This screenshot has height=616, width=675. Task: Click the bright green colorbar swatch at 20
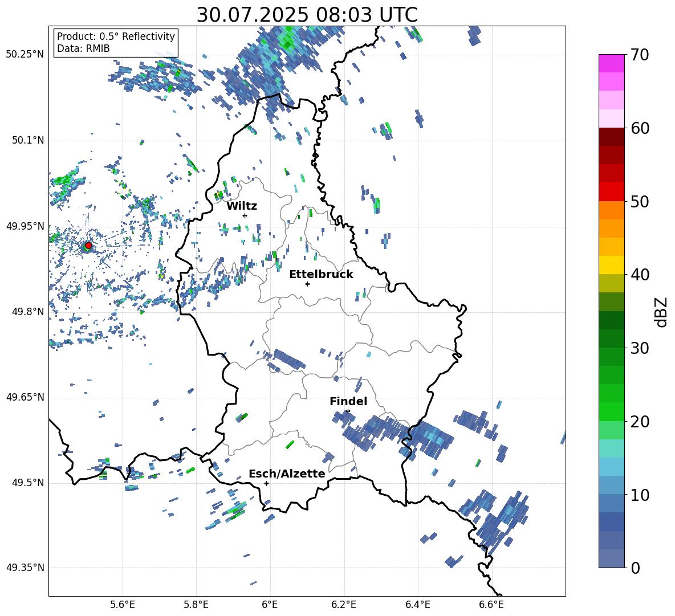pyautogui.click(x=611, y=411)
